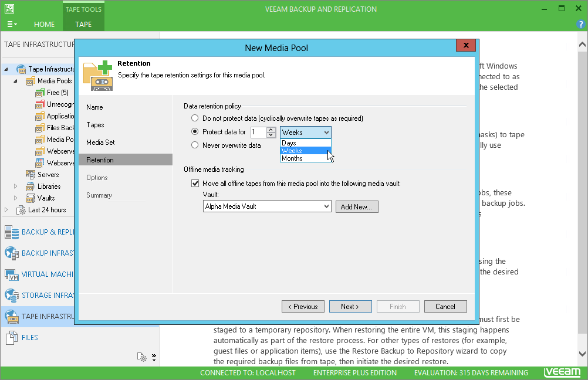Viewport: 588px width, 380px height.
Task: Choose the Never overwrite data option
Action: pyautogui.click(x=194, y=145)
